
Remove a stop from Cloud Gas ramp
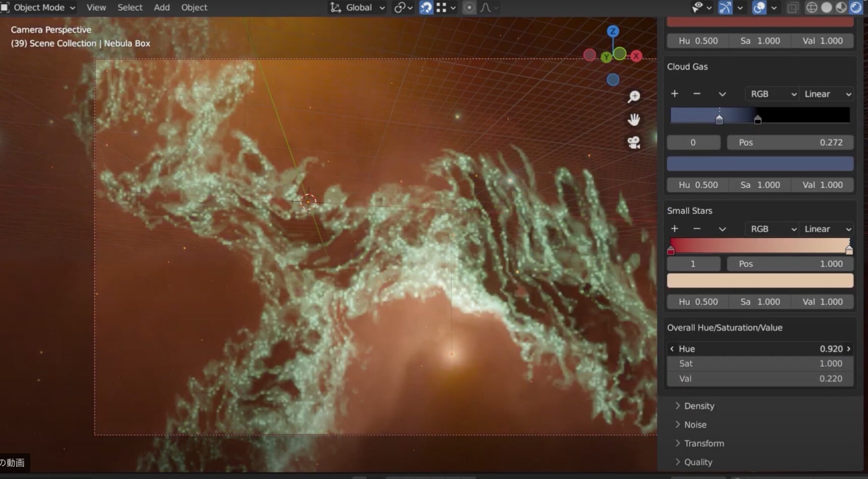click(696, 94)
